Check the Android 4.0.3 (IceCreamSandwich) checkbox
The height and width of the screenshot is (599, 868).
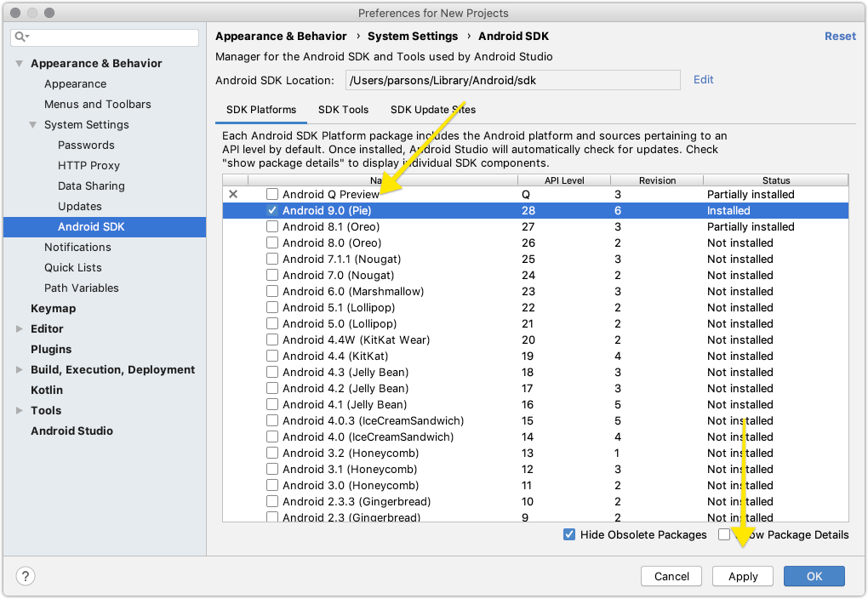[271, 420]
